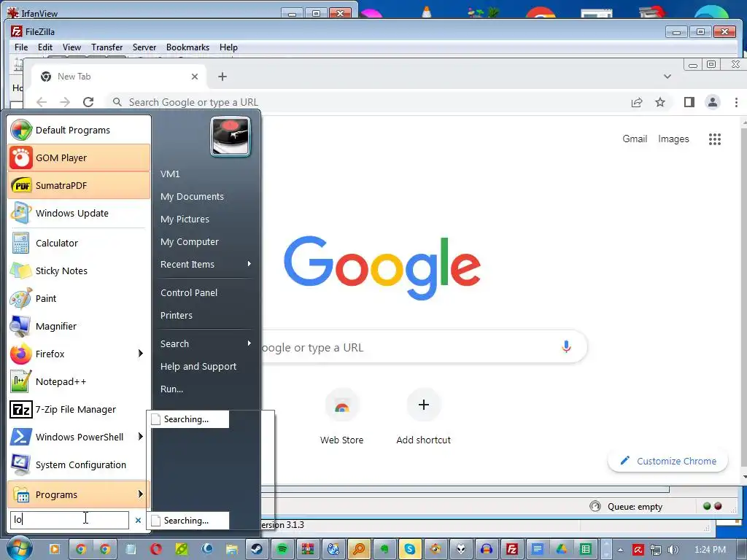The image size is (747, 560).
Task: Clear the Start menu search box
Action: 138,520
